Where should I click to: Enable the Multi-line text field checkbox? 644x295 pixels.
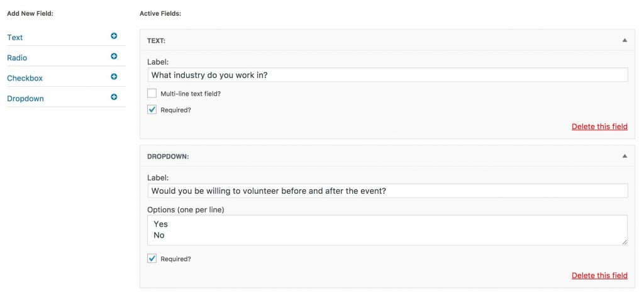pos(152,93)
